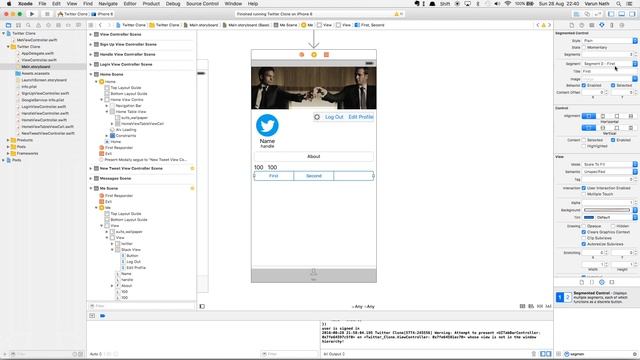Open the File inspector tab icon
Screen dimensions: 640x360
point(571,25)
